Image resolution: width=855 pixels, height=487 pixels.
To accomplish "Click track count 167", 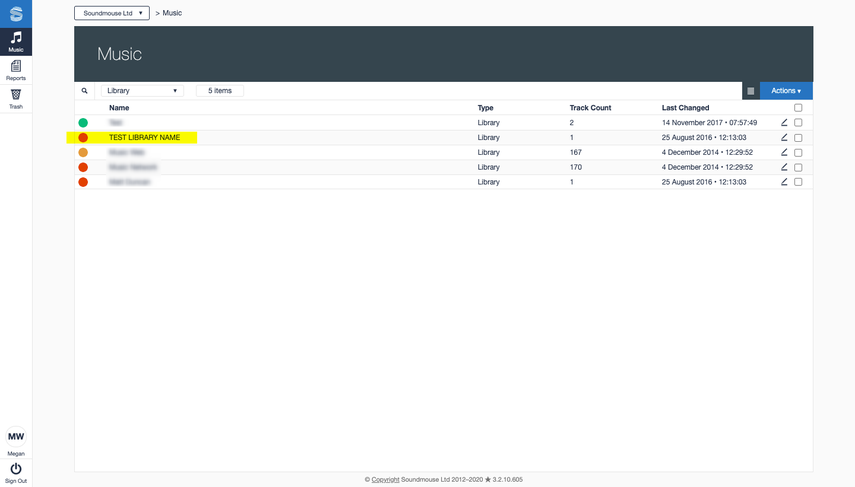I will pyautogui.click(x=576, y=152).
